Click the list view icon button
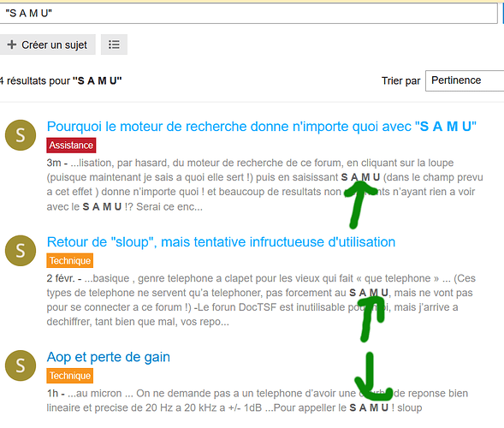 114,45
